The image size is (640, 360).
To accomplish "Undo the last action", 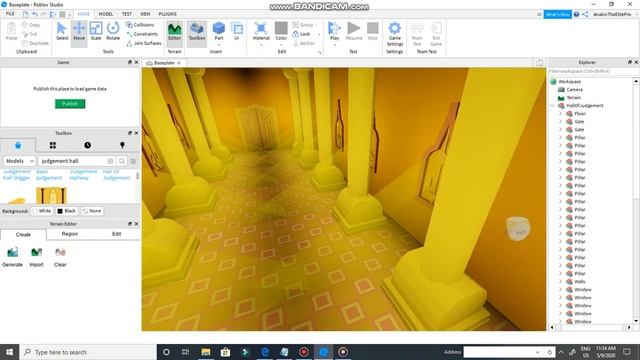I will pyautogui.click(x=35, y=14).
